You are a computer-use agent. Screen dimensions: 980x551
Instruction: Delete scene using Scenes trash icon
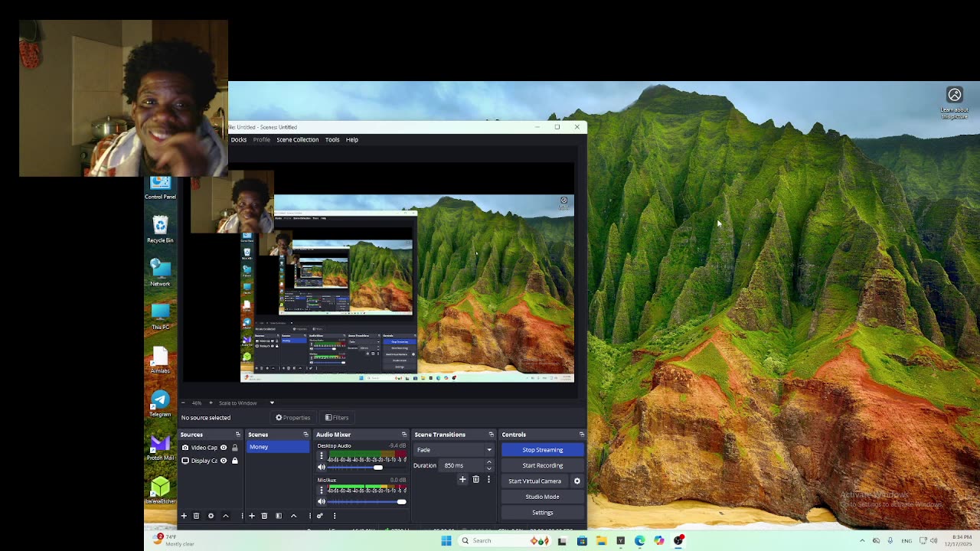click(x=264, y=516)
